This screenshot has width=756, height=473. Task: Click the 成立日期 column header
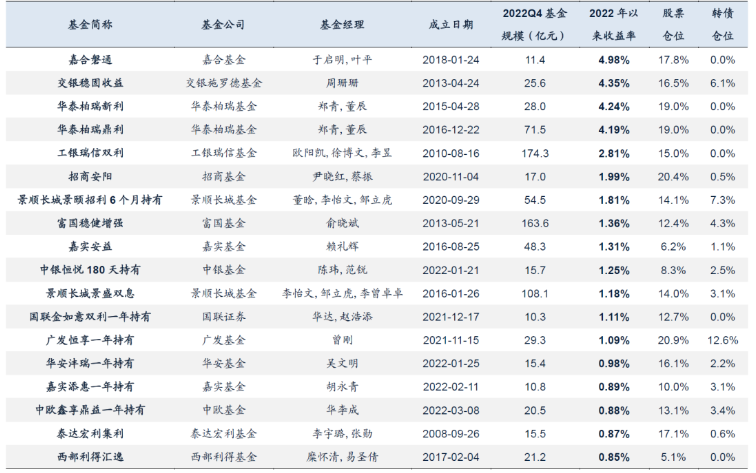coord(451,25)
